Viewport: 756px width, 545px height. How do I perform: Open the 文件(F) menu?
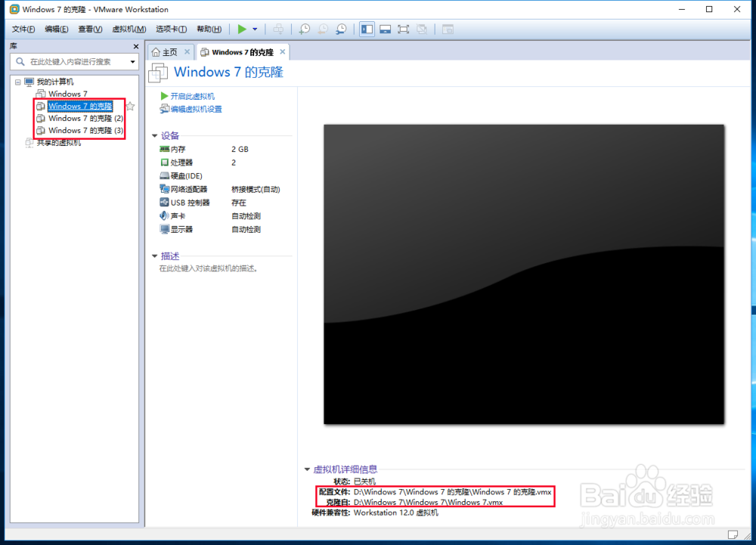(23, 29)
